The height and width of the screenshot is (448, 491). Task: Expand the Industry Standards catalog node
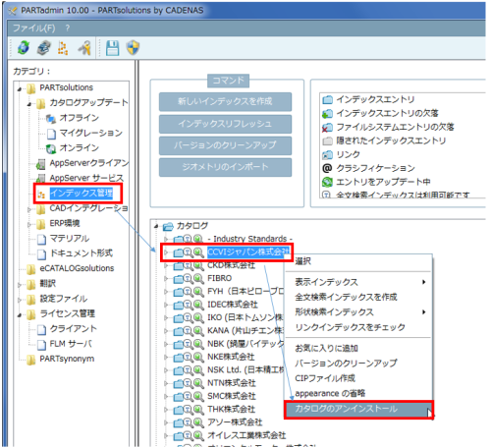pyautogui.click(x=166, y=240)
